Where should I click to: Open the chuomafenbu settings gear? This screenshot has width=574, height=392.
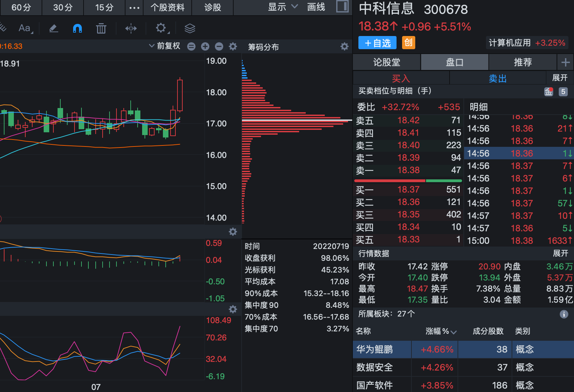(x=344, y=46)
